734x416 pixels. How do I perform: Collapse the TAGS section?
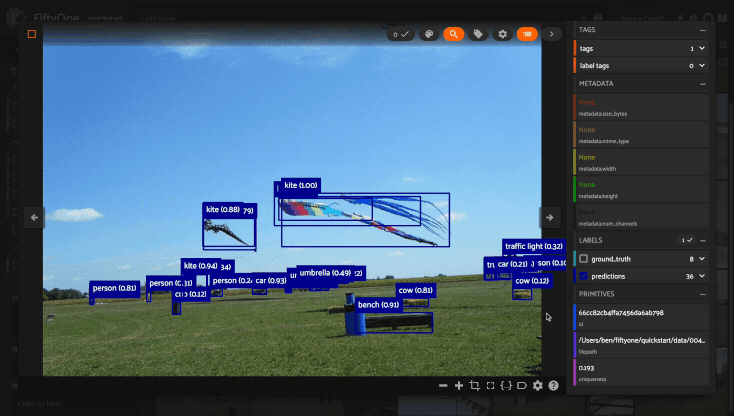[703, 30]
